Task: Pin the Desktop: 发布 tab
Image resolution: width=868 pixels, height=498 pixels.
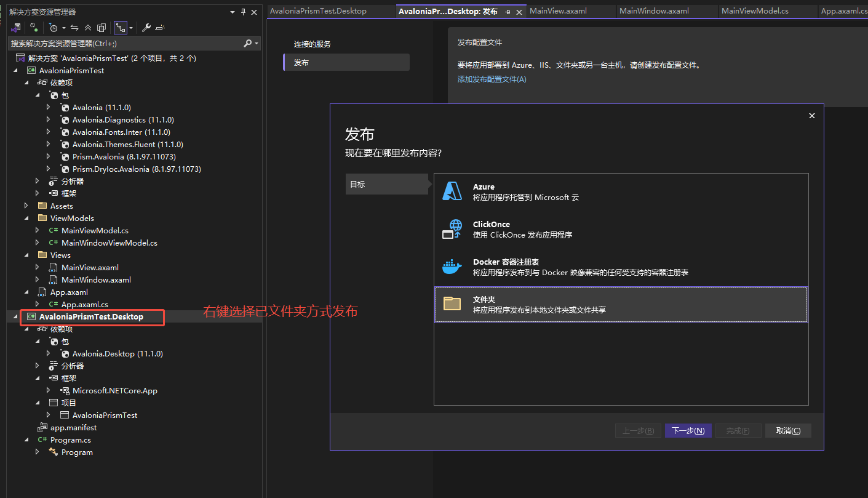Action: coord(508,12)
